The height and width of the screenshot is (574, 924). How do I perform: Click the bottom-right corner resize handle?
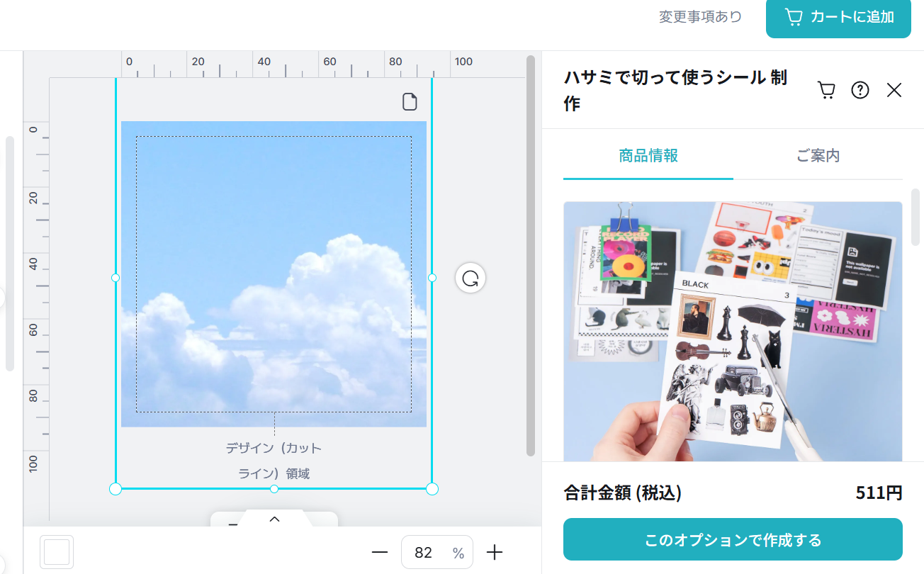432,489
